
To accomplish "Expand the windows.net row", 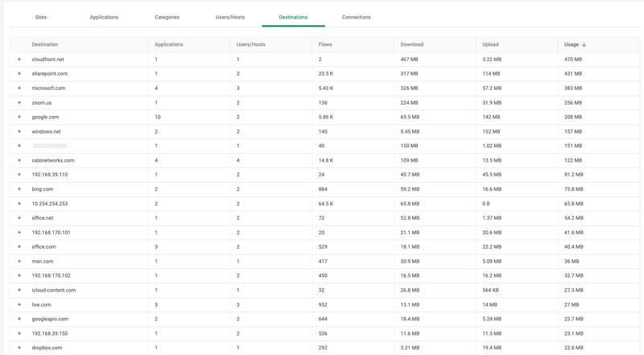I will [x=19, y=131].
